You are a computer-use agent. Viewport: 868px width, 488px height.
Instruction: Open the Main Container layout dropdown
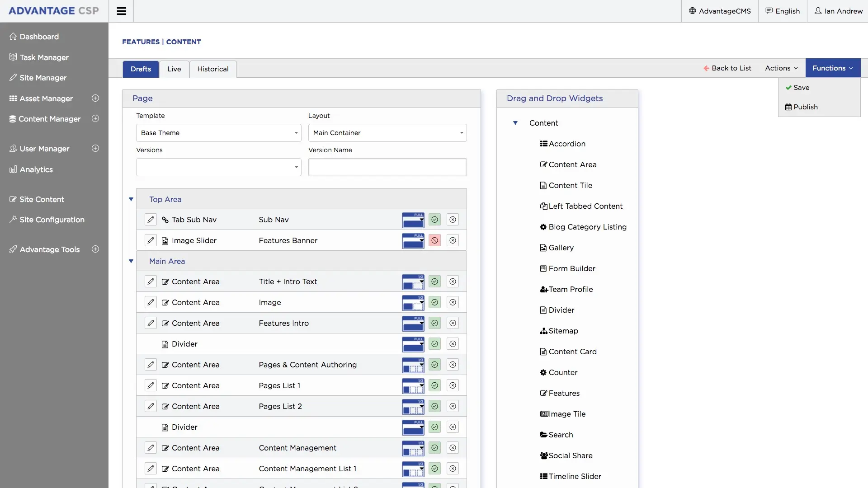pyautogui.click(x=387, y=132)
